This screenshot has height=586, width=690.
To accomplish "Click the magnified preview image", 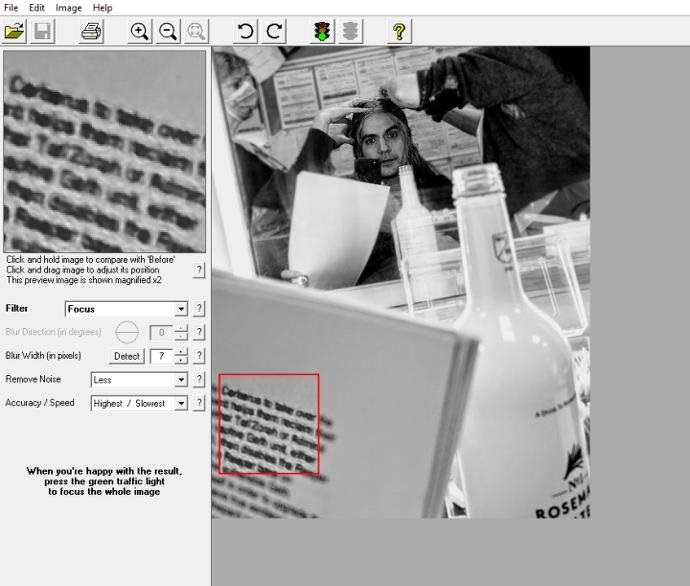I will (x=104, y=152).
